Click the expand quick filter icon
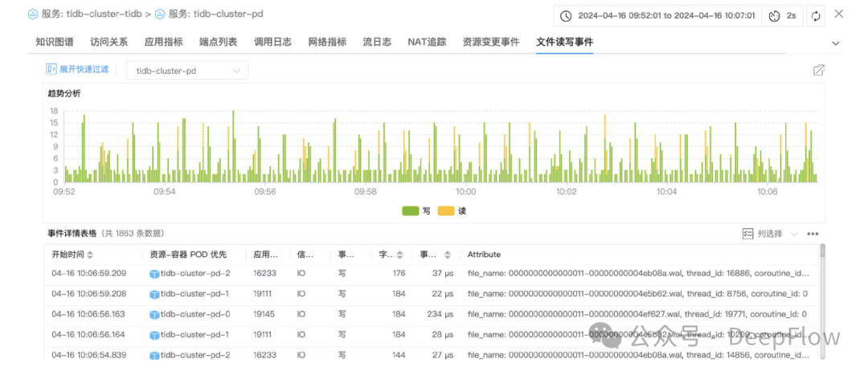Image resolution: width=868 pixels, height=371 pixels. coord(51,69)
